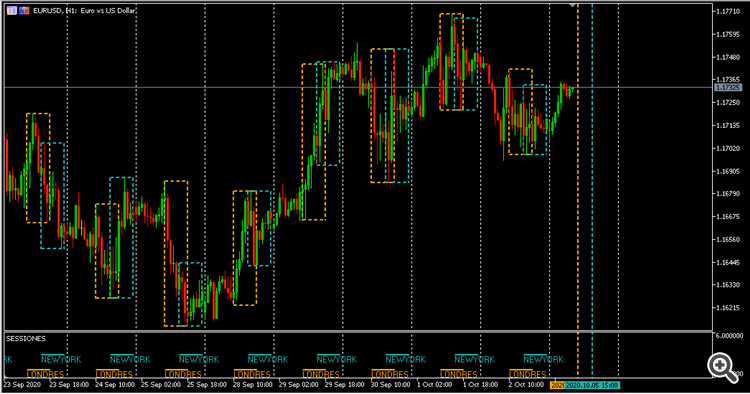
Task: Click the '2 Oct 10:00' time label
Action: coord(526,384)
